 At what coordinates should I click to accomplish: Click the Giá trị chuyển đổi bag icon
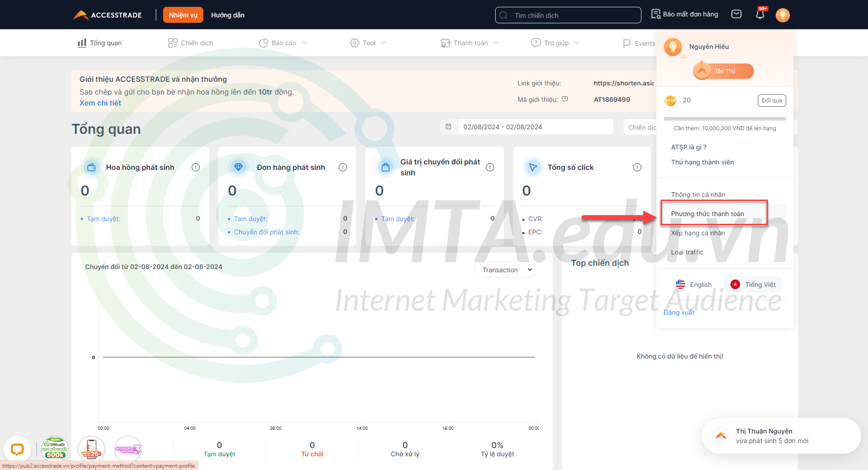click(386, 167)
